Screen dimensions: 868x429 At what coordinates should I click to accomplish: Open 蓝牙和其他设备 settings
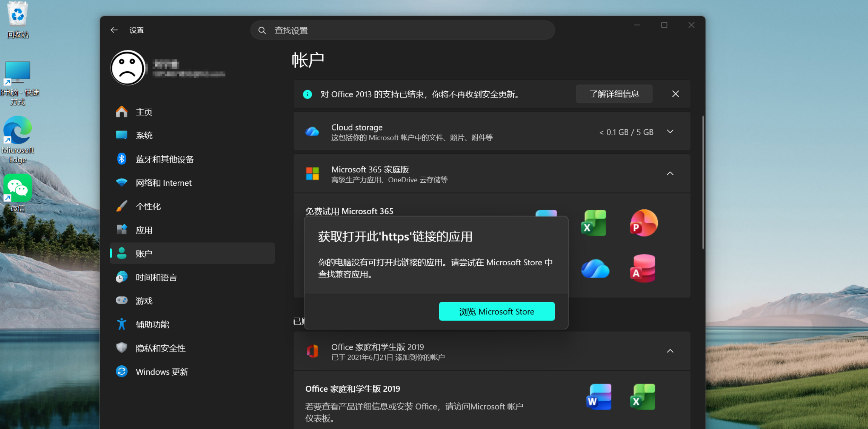click(x=192, y=159)
